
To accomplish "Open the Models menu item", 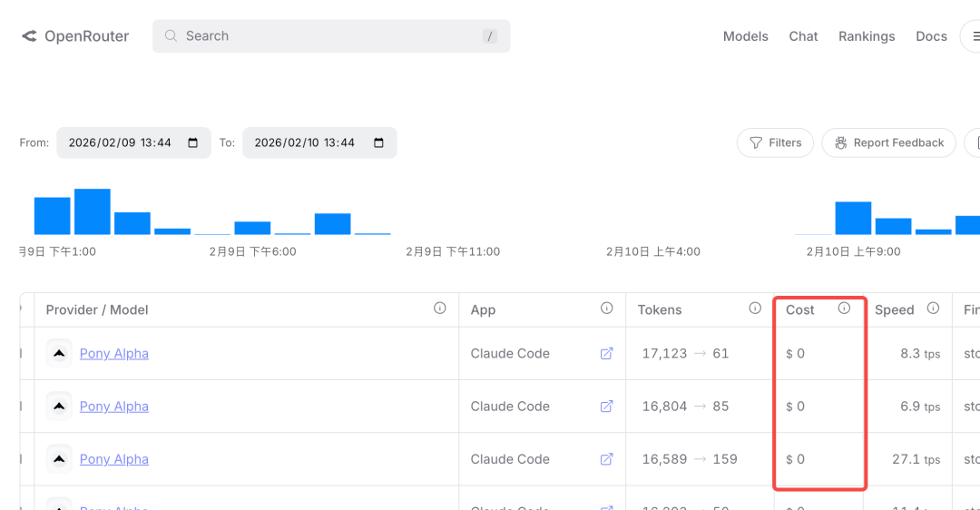I will (x=745, y=36).
